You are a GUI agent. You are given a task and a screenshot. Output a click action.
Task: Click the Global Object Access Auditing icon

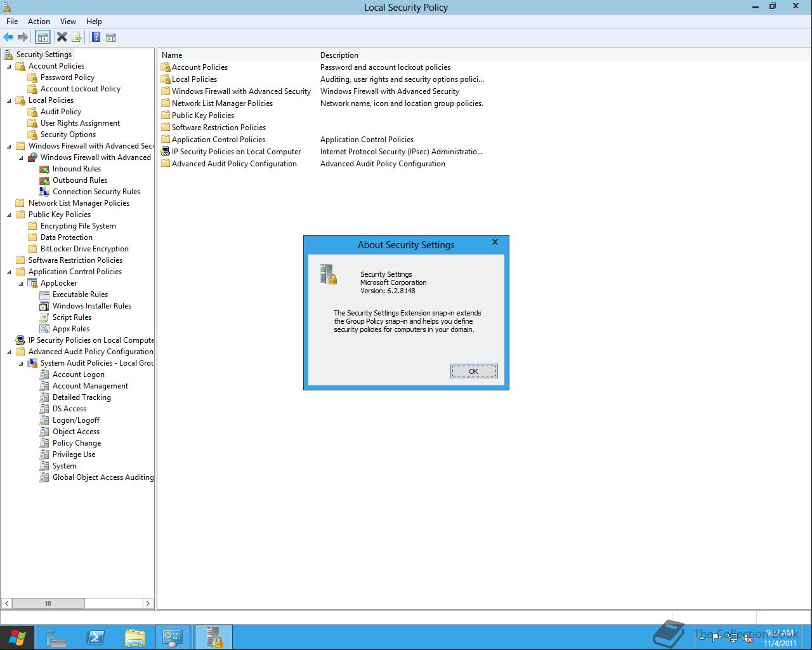click(44, 477)
